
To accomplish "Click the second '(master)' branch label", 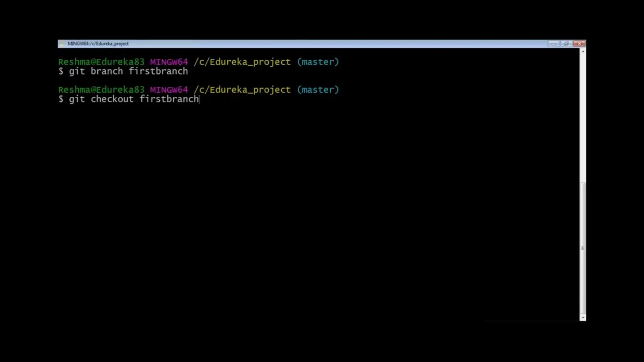I will coord(318,90).
